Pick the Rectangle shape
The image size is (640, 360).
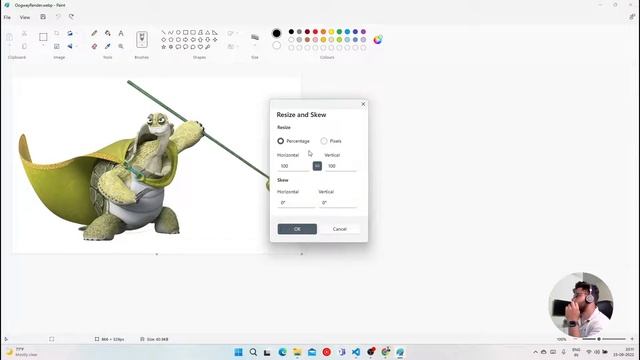click(x=186, y=32)
